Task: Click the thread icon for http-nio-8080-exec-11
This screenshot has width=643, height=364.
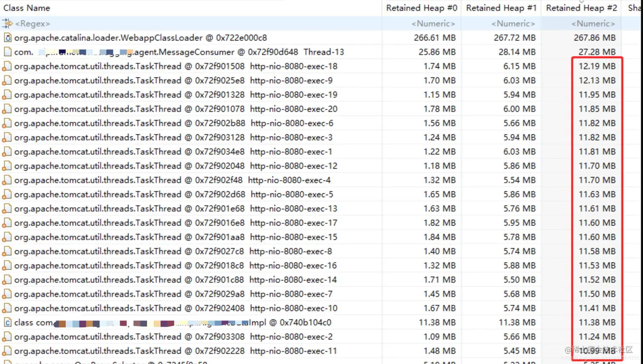Action: (7, 351)
